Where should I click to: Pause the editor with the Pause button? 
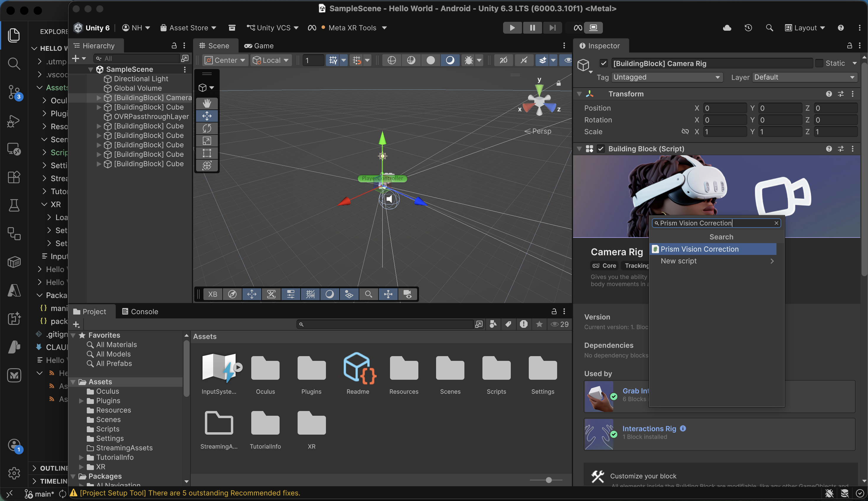(532, 27)
